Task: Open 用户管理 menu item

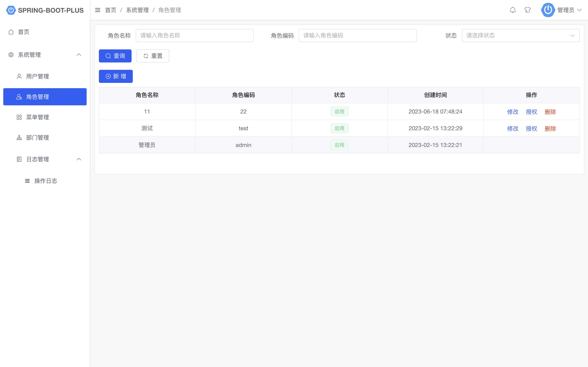Action: pyautogui.click(x=37, y=77)
